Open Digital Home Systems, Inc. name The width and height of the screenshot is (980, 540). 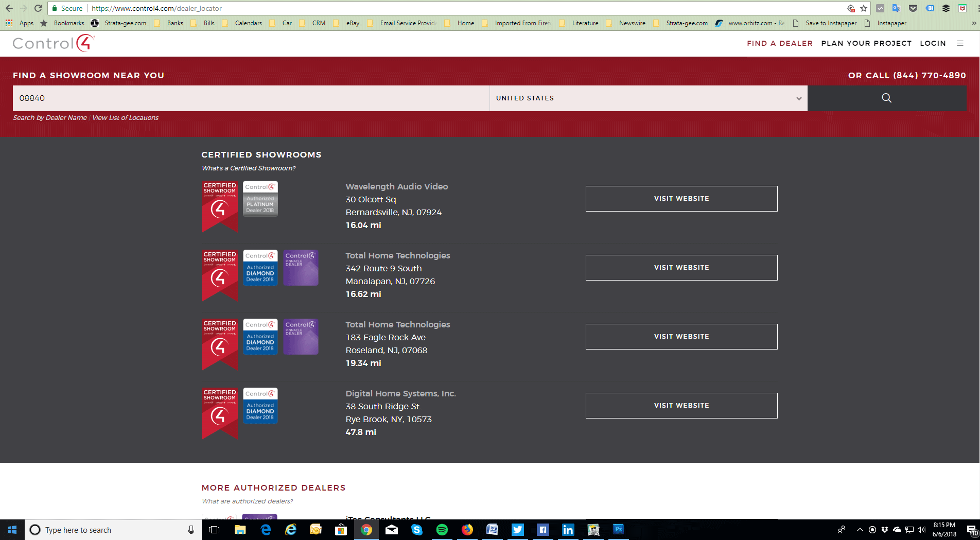click(400, 393)
